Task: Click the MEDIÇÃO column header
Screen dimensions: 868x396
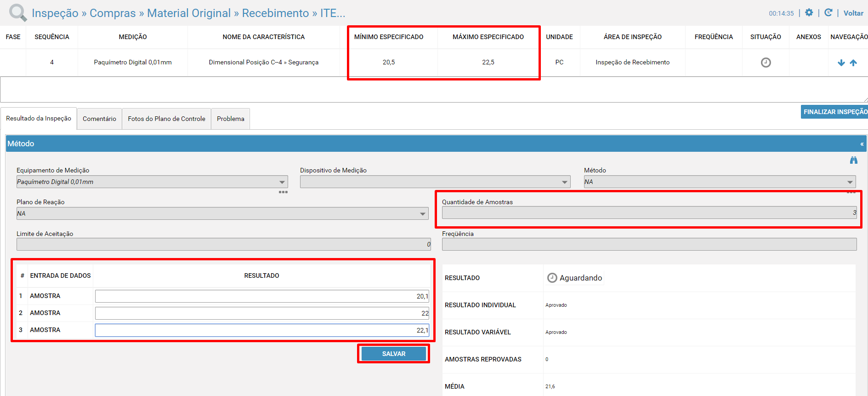Action: pos(133,37)
